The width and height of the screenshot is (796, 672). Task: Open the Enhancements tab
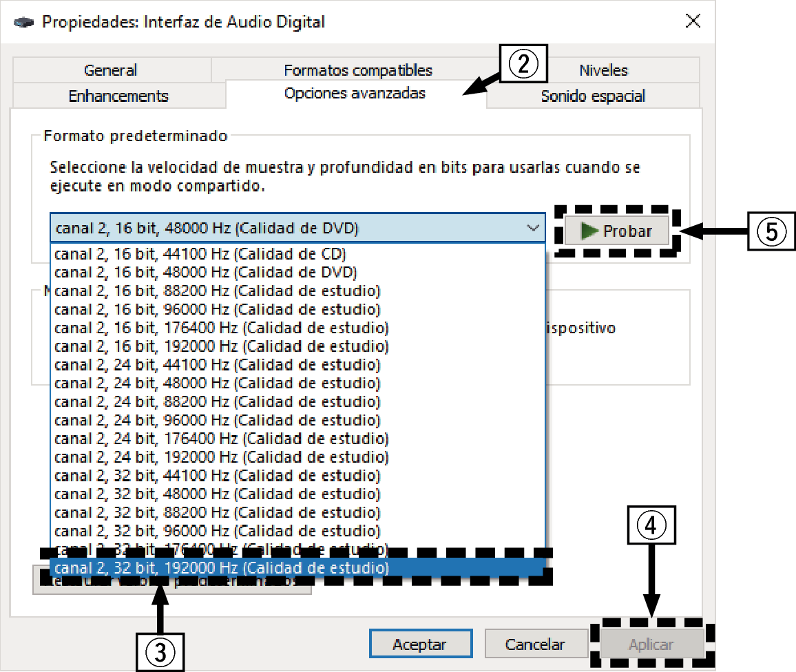pyautogui.click(x=118, y=96)
